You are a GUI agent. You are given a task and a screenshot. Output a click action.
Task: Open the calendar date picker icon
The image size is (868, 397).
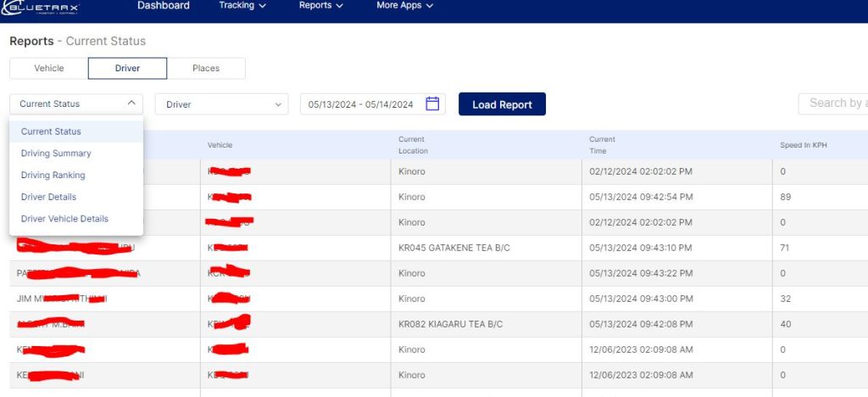[432, 103]
